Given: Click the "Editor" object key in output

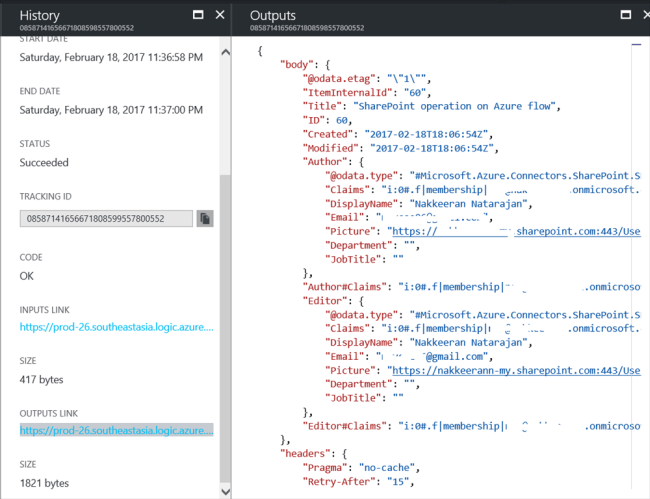Looking at the screenshot, I should 324,299.
